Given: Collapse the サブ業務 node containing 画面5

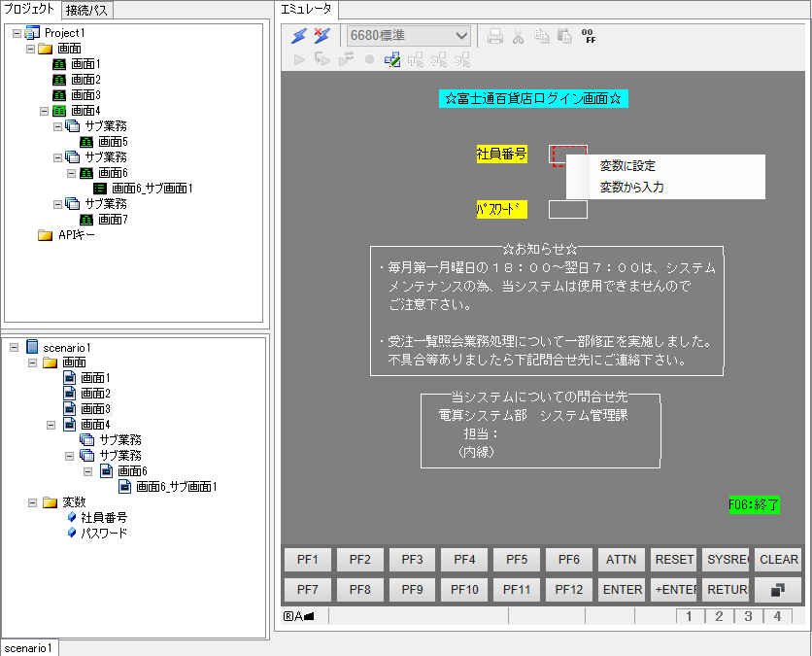Looking at the screenshot, I should click(x=58, y=126).
